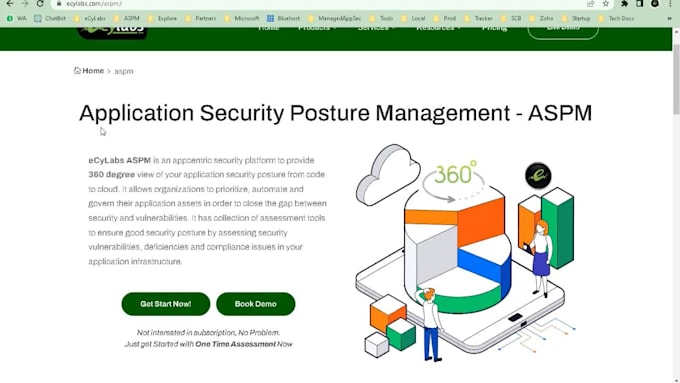Image resolution: width=680 pixels, height=383 pixels.
Task: Click the 360° illustration label
Action: click(455, 173)
